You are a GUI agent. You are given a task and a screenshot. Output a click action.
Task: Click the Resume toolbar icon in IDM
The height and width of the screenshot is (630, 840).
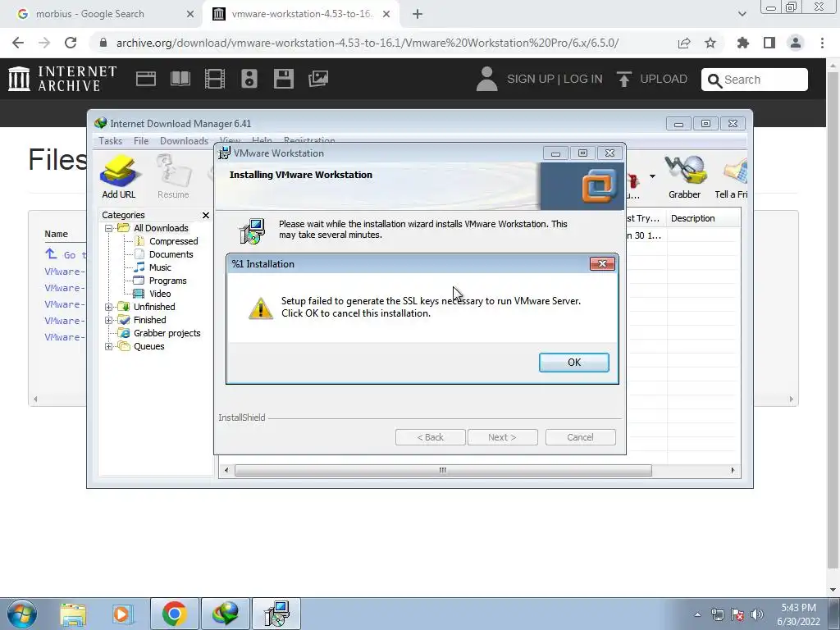click(173, 177)
